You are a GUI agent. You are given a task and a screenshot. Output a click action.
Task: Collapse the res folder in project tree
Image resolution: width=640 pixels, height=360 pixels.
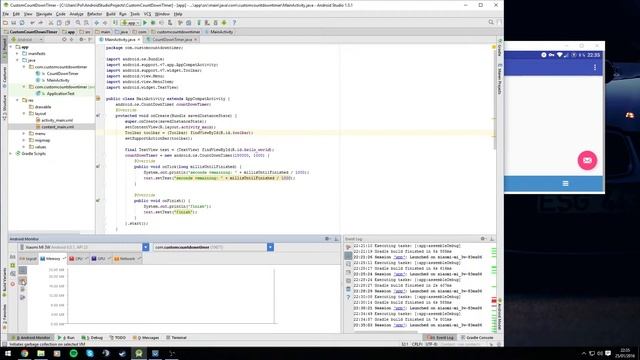click(x=18, y=100)
